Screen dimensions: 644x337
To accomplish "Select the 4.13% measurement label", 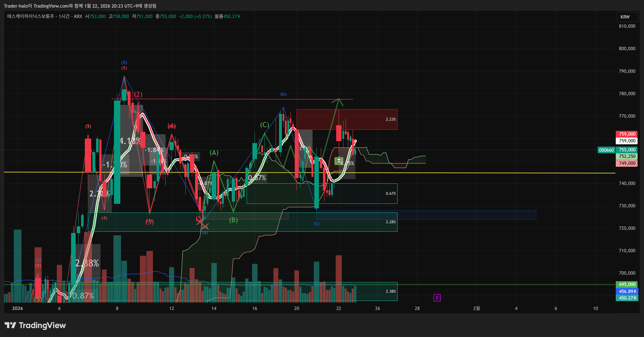I will (x=130, y=141).
